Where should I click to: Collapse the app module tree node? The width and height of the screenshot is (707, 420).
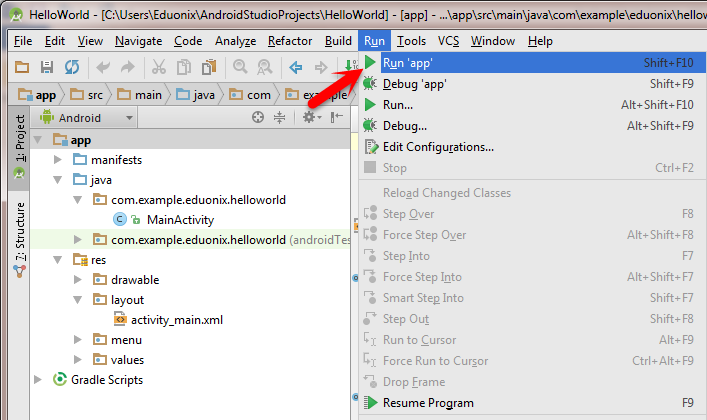pos(38,140)
